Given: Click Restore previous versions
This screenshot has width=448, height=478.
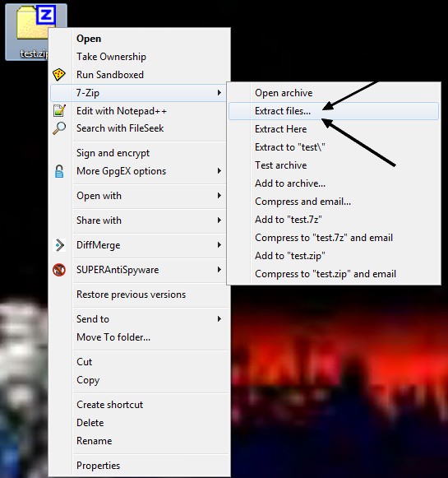Looking at the screenshot, I should click(131, 295).
